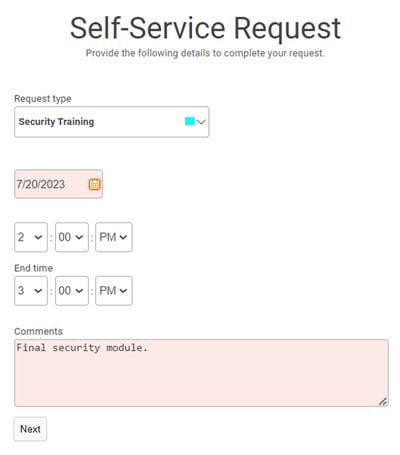Viewport: 400px width, 455px height.
Task: Open the start time PM dropdown
Action: 114,237
